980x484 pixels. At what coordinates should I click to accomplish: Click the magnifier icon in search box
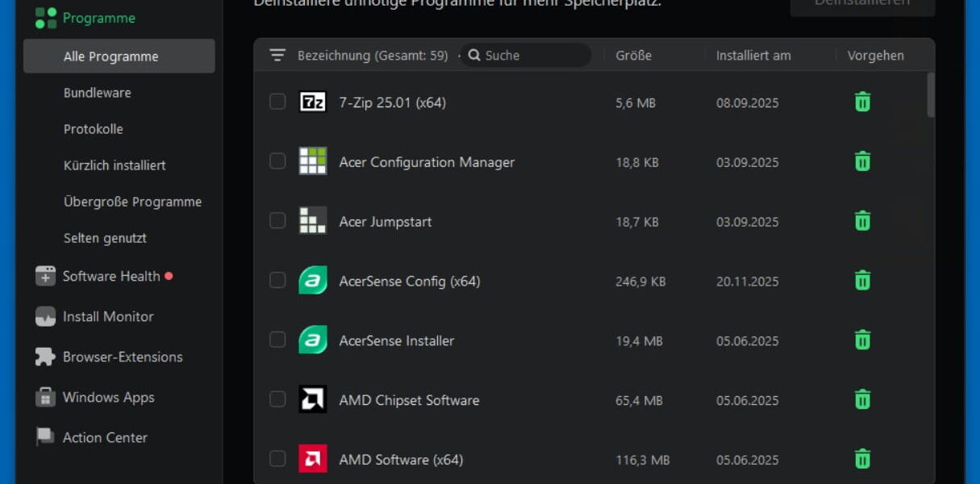(474, 56)
